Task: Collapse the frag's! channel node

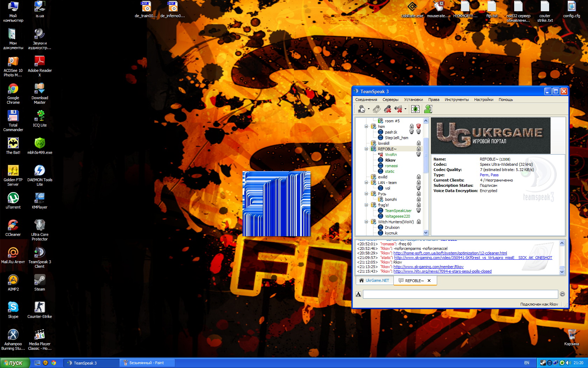Action: point(366,205)
